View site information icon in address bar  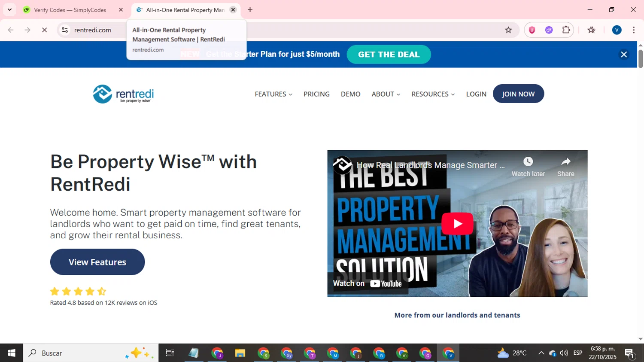65,30
